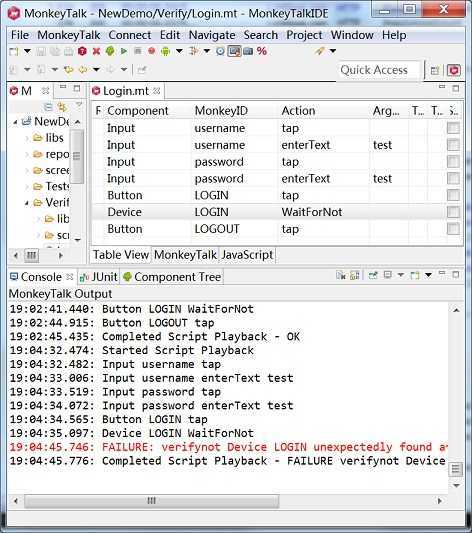Click Open Console icon
Screen dimensions: 472x533
tap(415, 275)
